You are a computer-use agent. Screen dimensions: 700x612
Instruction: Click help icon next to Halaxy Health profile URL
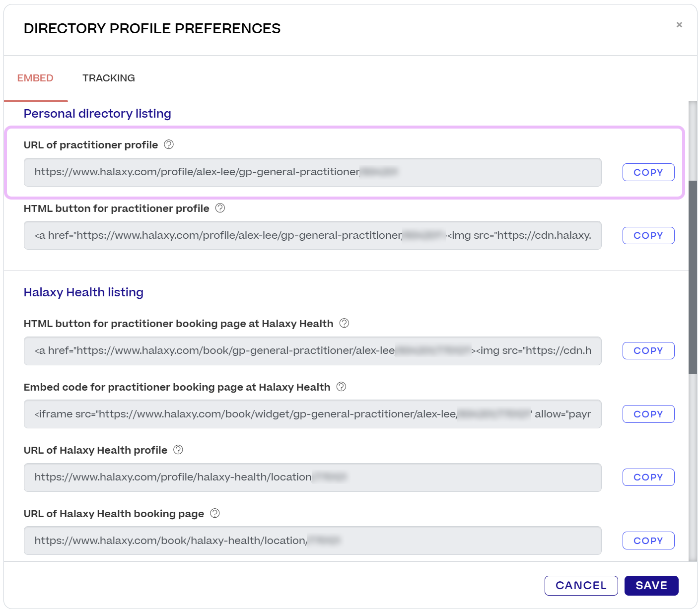(x=178, y=450)
